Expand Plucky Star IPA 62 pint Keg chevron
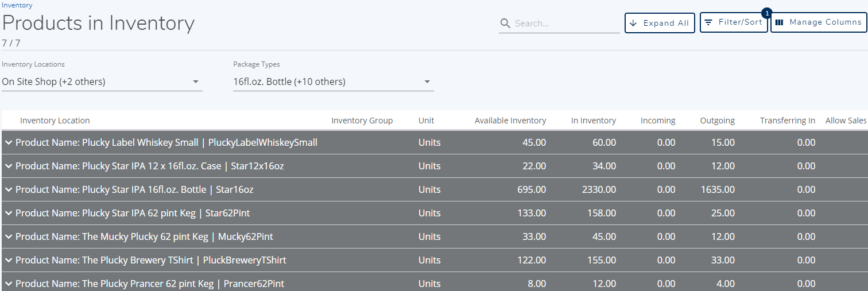 point(9,213)
